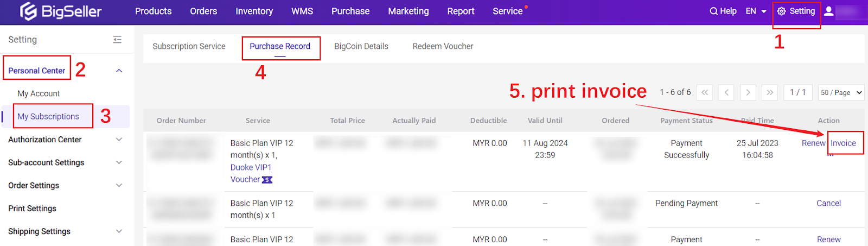
Task: Click the page number 1 / 1 field
Action: [797, 92]
